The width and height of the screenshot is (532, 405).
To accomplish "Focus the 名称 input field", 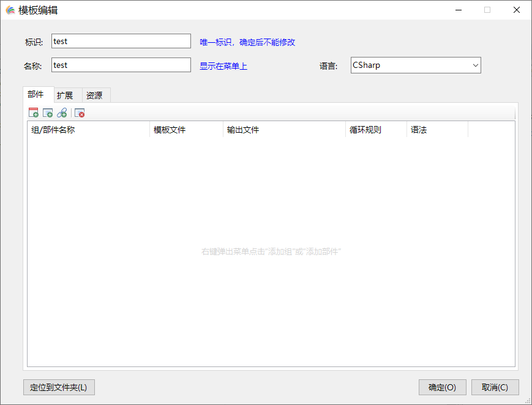I will [121, 65].
